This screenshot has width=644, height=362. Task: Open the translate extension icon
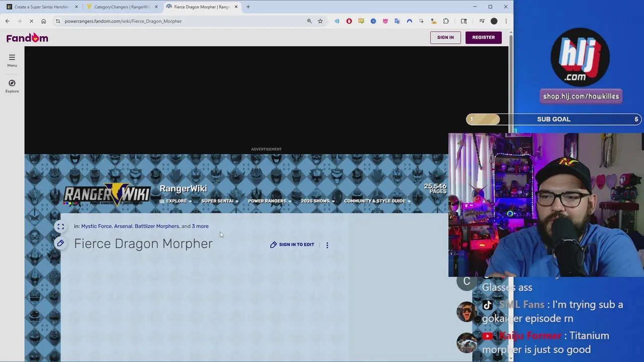click(x=397, y=21)
